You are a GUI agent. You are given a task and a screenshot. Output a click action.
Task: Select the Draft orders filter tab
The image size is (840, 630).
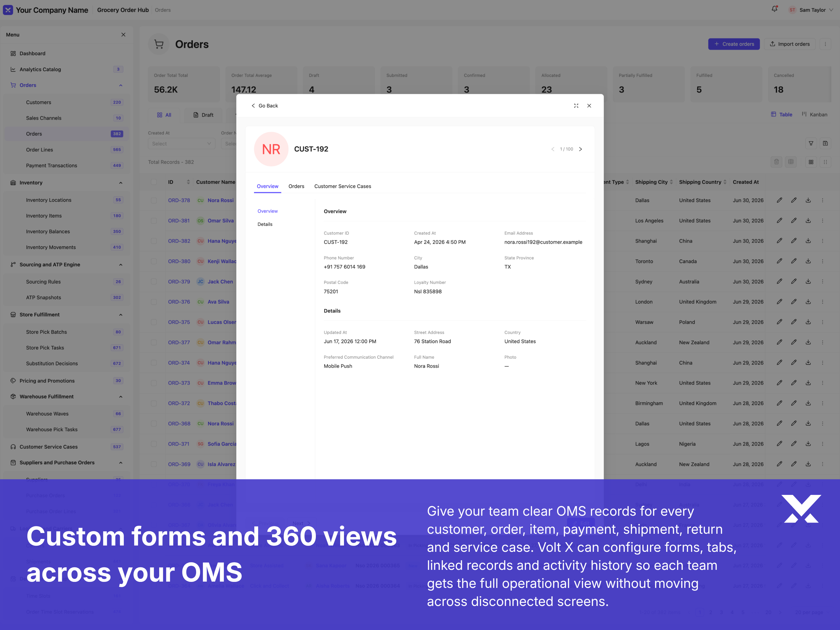pyautogui.click(x=203, y=115)
